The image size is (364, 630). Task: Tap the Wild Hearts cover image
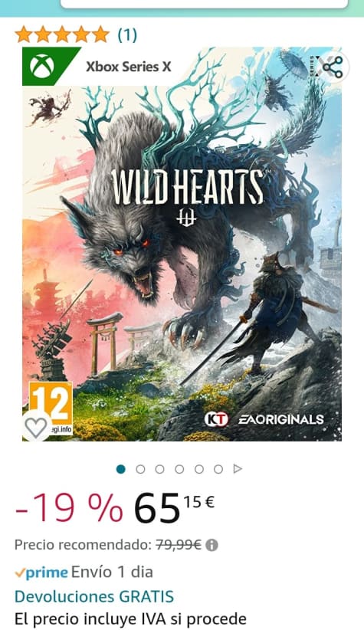pos(182,244)
